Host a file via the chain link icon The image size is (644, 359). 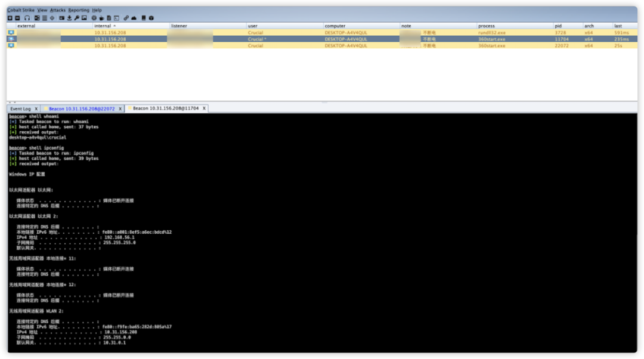(126, 18)
